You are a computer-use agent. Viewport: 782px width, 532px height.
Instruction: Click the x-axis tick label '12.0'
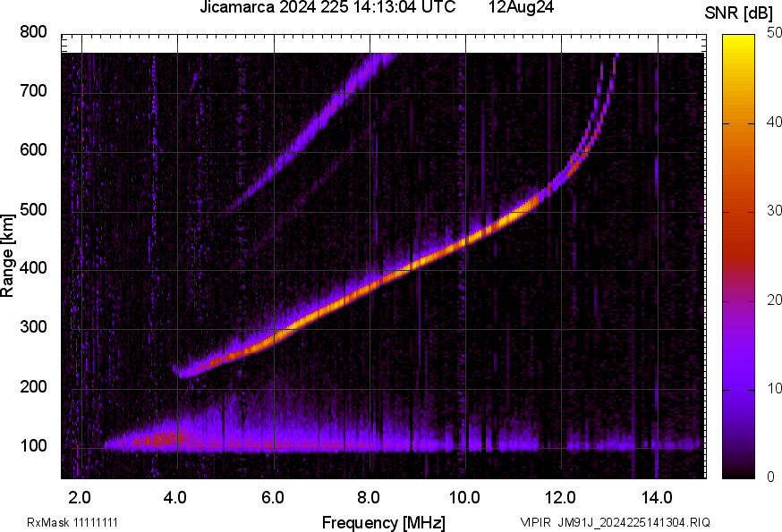561,498
